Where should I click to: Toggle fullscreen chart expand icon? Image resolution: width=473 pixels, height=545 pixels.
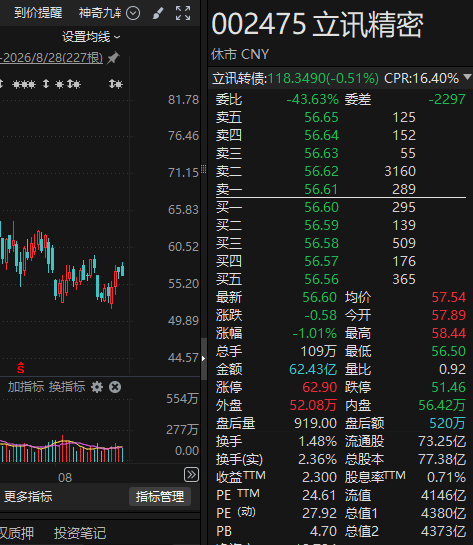pos(183,13)
